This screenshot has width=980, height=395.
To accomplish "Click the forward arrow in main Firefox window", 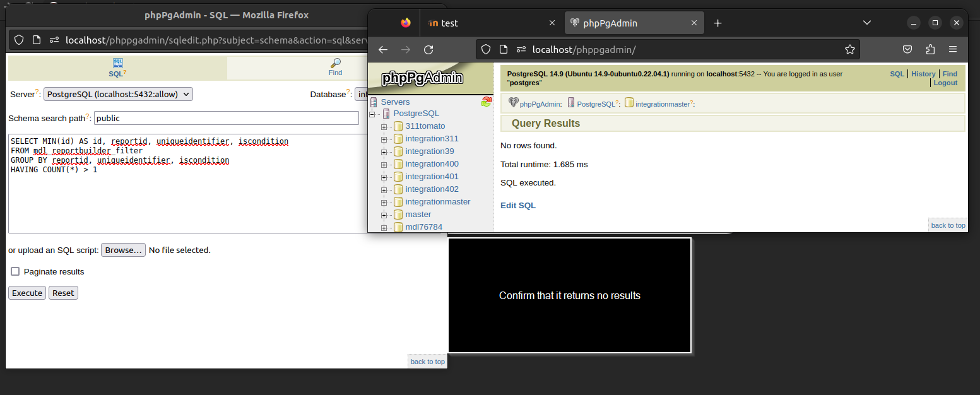I will (406, 49).
